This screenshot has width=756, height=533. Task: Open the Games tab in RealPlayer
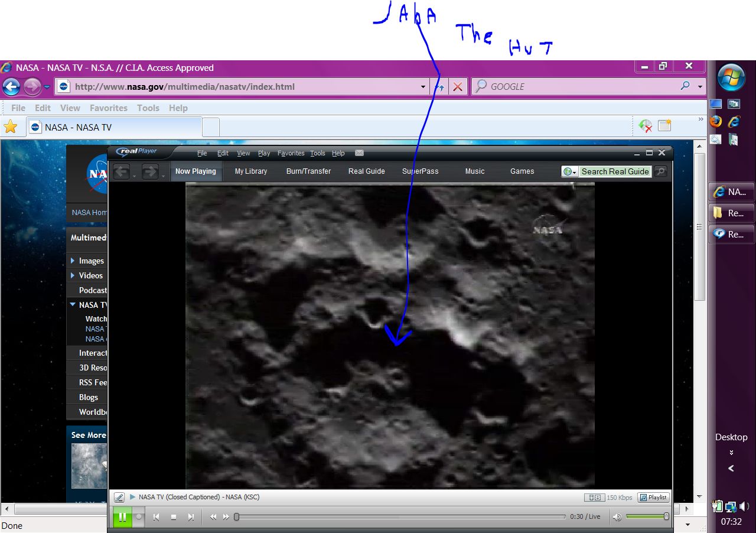coord(522,171)
